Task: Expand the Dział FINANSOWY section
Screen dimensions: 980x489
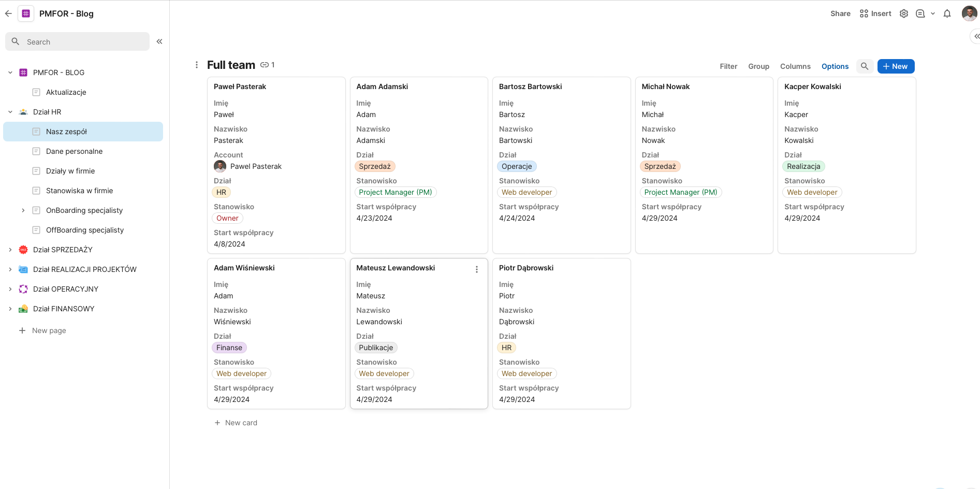Action: pos(10,309)
